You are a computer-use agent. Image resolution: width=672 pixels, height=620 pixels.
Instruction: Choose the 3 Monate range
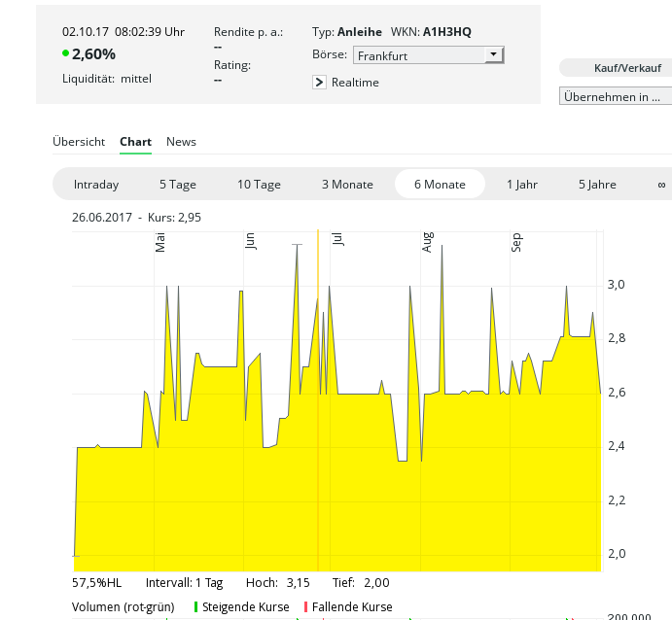(347, 185)
